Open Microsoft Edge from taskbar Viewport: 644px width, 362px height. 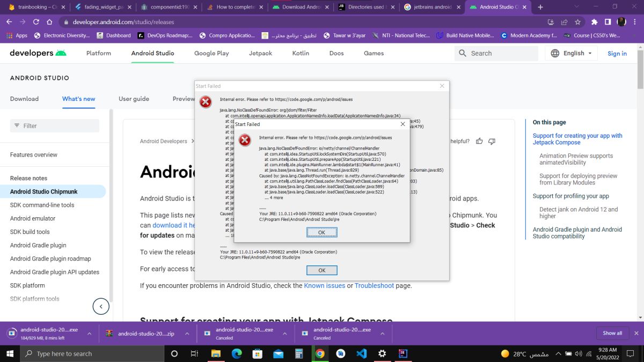tap(236, 353)
